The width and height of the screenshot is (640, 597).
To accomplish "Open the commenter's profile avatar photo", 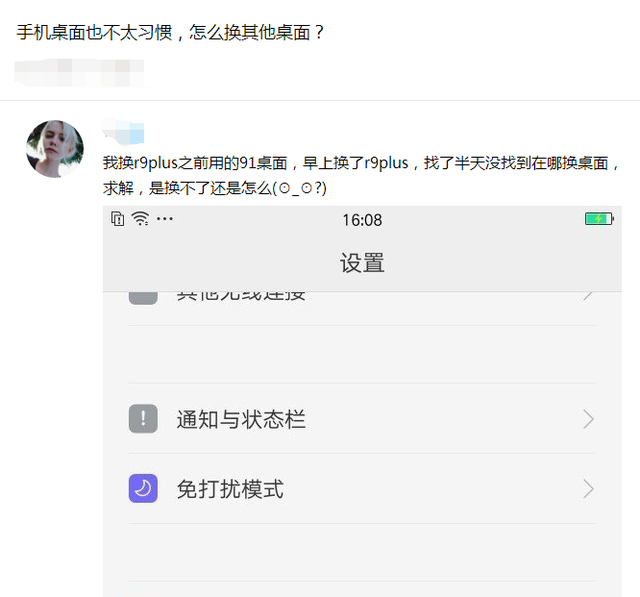I will click(x=55, y=149).
